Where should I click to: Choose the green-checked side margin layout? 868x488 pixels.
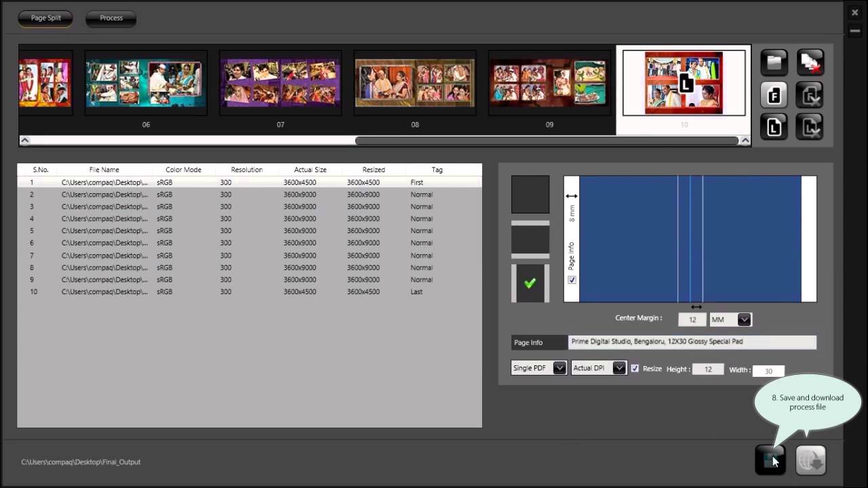click(x=530, y=283)
